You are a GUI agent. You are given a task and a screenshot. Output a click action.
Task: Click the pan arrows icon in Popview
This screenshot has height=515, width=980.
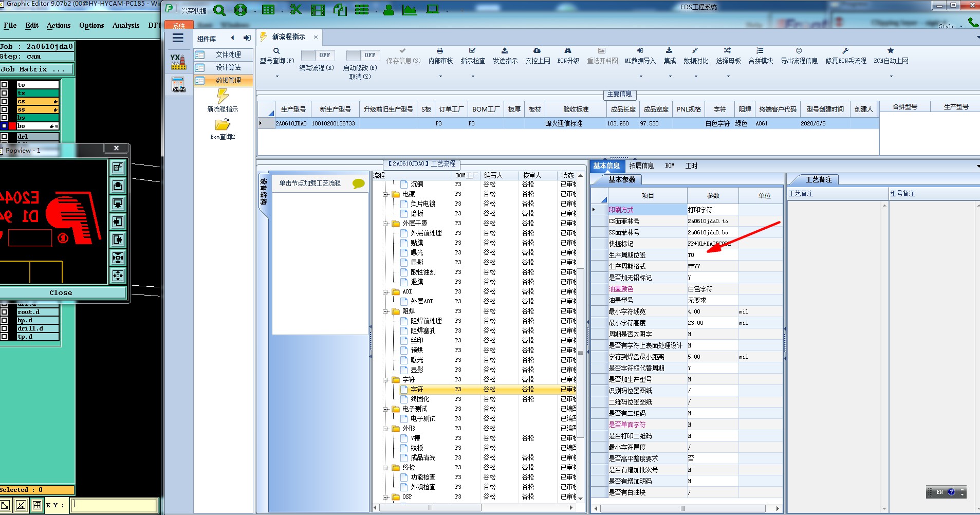[118, 276]
